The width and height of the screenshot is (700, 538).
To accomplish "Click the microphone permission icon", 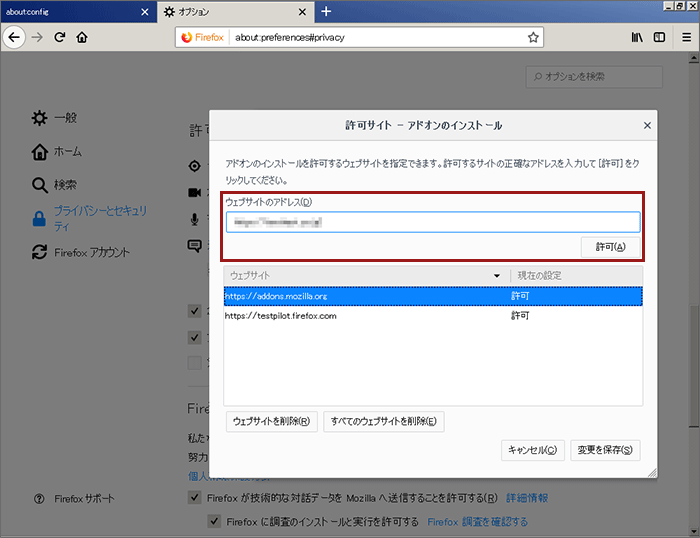I will tap(195, 219).
